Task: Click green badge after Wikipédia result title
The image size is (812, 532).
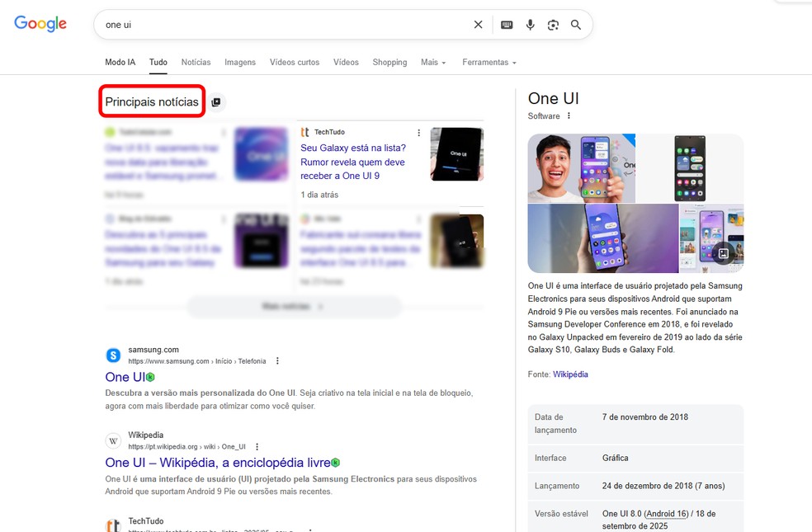Action: (336, 463)
